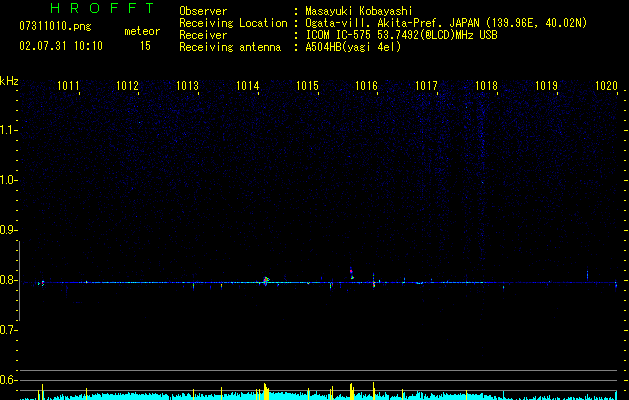This screenshot has height=400, width=629.
Task: Click the gray vertical frequency range bar
Action: tap(19, 281)
